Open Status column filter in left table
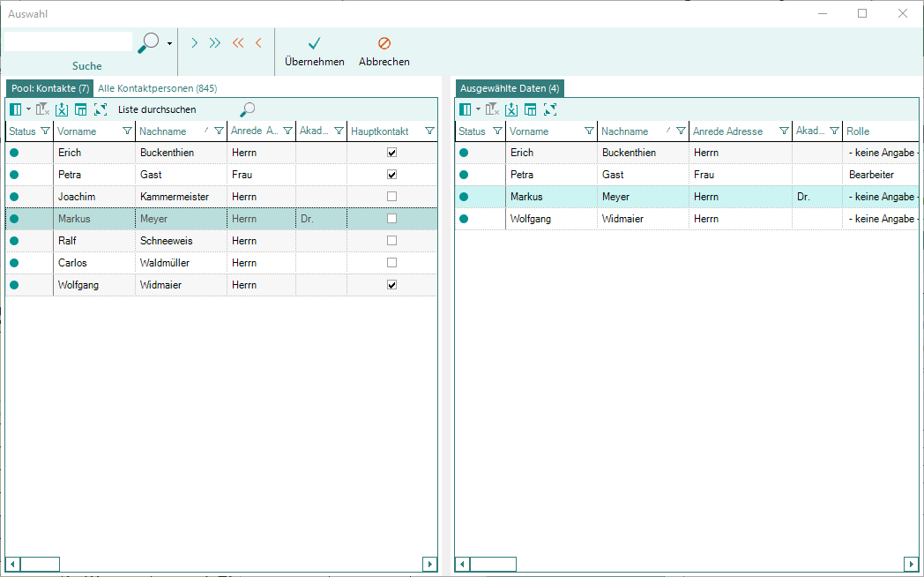The image size is (924, 577). [45, 131]
